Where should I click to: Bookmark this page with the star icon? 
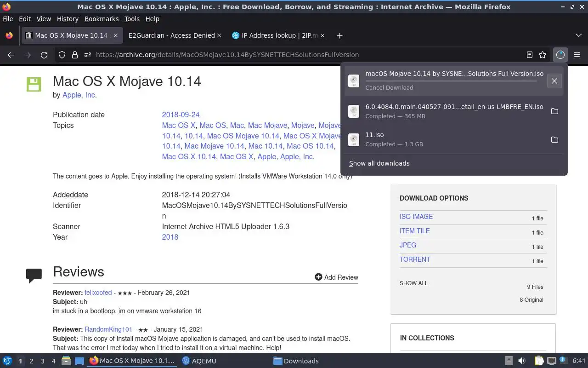coord(543,55)
